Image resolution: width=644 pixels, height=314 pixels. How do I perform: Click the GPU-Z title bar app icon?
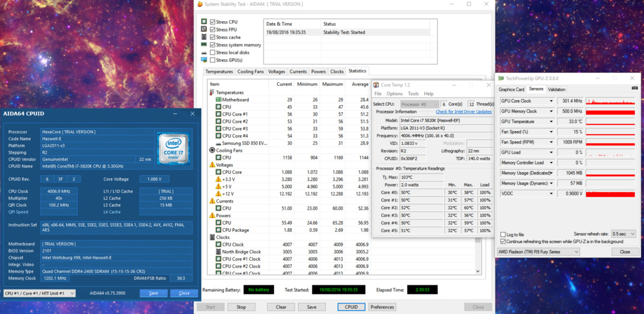click(501, 78)
